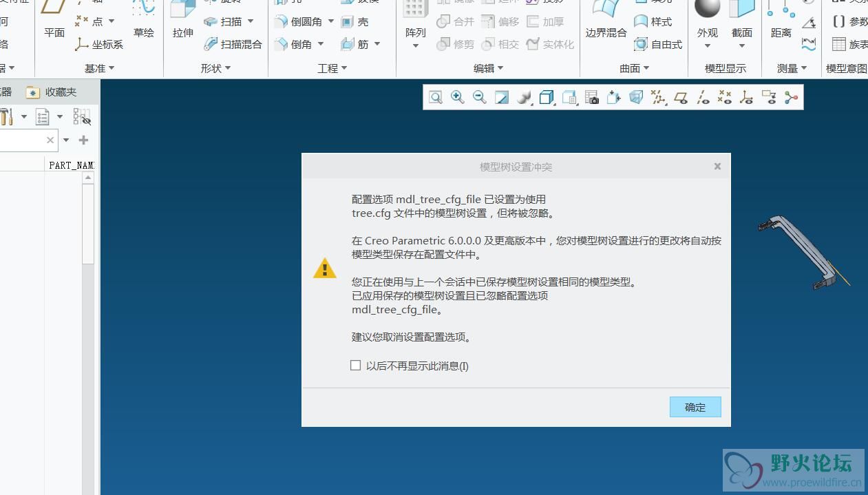Click the table-with-camera toolbar icon
The image size is (868, 495).
point(592,98)
